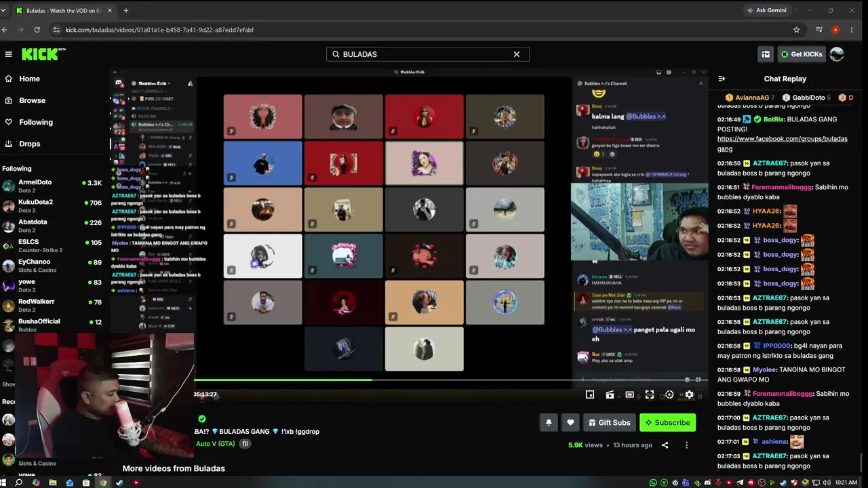Subscribe to Buladas channel

(667, 422)
